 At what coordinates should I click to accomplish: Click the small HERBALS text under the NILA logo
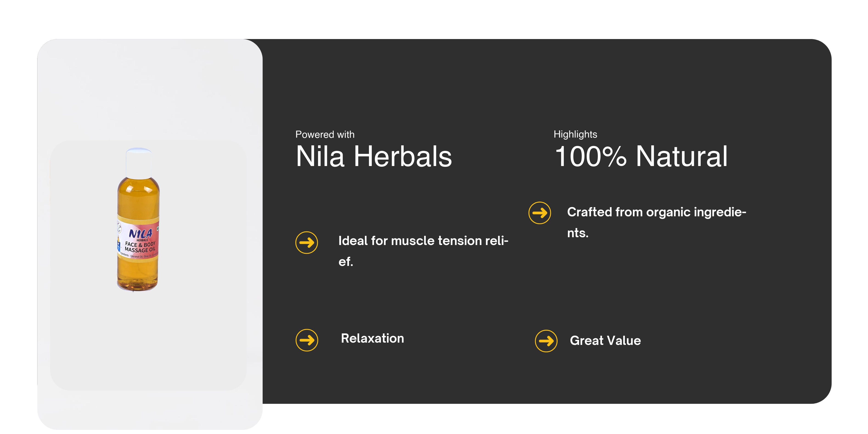click(142, 240)
